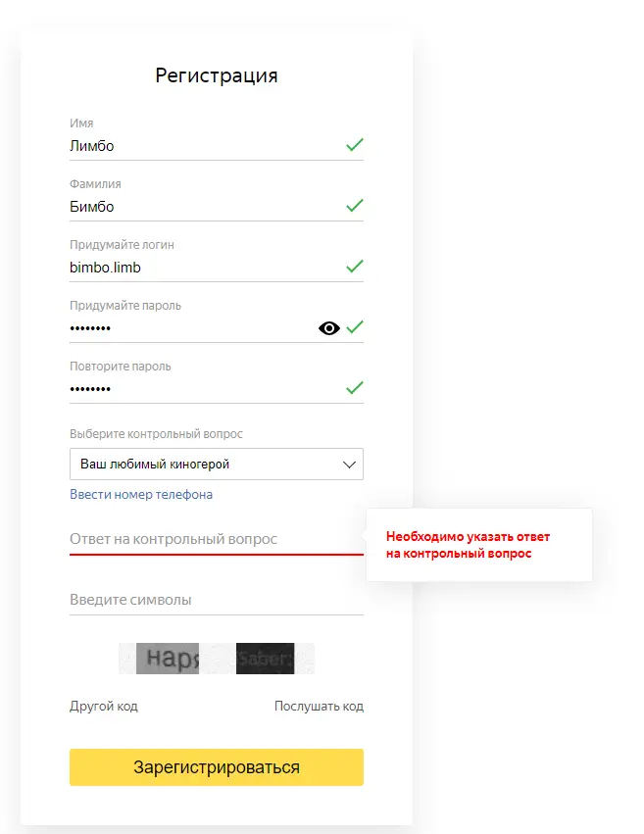Focus the Введите символы captcha field
The height and width of the screenshot is (834, 644).
(217, 600)
